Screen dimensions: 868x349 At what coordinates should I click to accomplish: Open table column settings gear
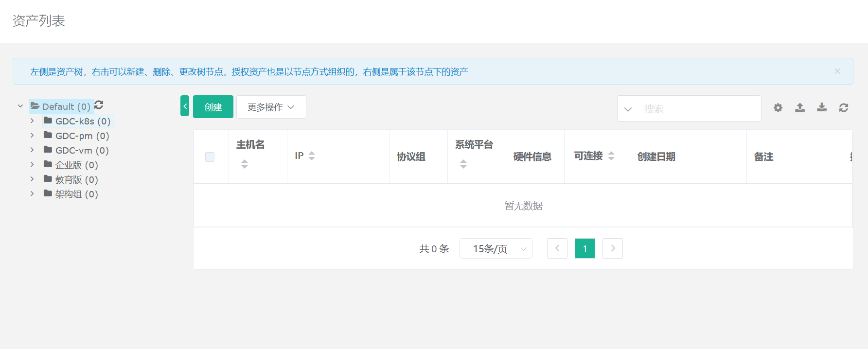point(778,108)
